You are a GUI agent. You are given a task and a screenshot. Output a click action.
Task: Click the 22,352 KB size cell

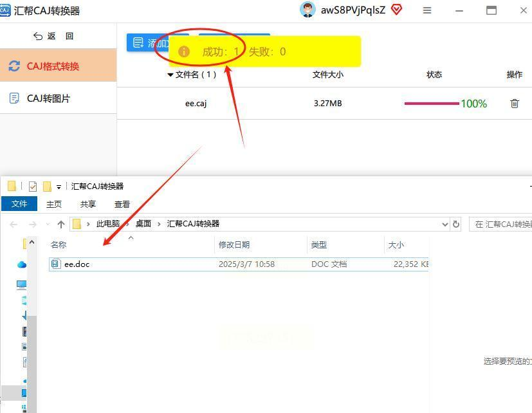[x=411, y=264]
